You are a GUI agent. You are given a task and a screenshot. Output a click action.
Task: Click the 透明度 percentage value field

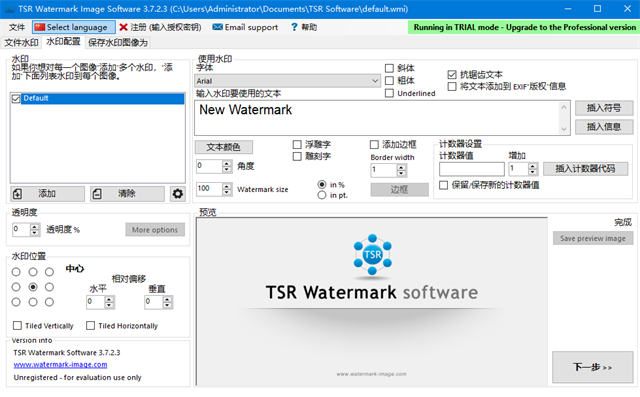[21, 229]
